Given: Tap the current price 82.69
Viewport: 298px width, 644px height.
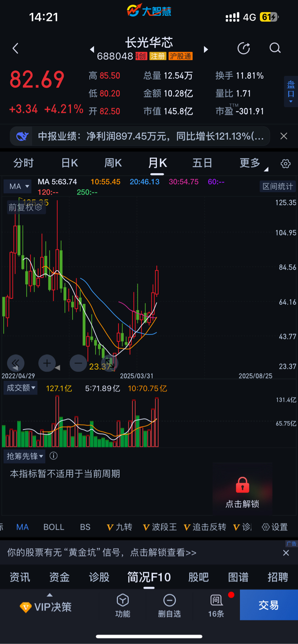Looking at the screenshot, I should [x=37, y=80].
